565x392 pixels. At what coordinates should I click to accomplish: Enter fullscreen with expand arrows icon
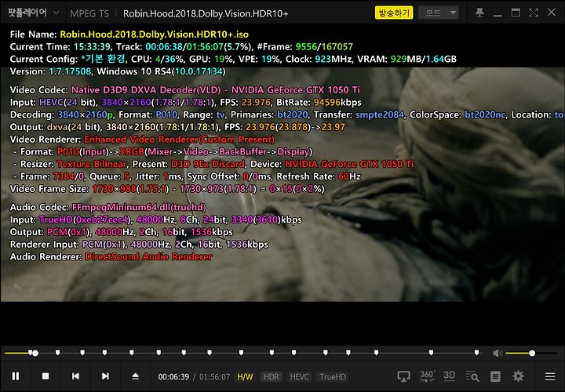tap(534, 13)
